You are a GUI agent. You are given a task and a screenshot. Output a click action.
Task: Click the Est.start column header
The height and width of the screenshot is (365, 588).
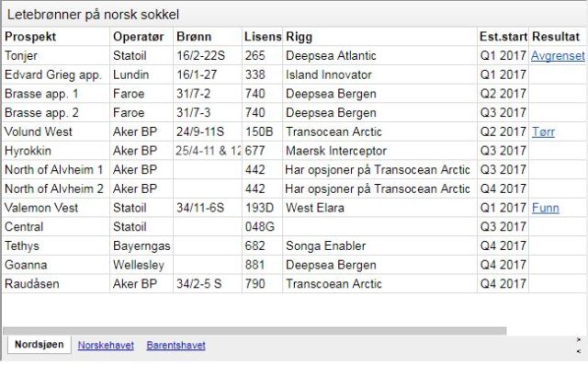503,37
